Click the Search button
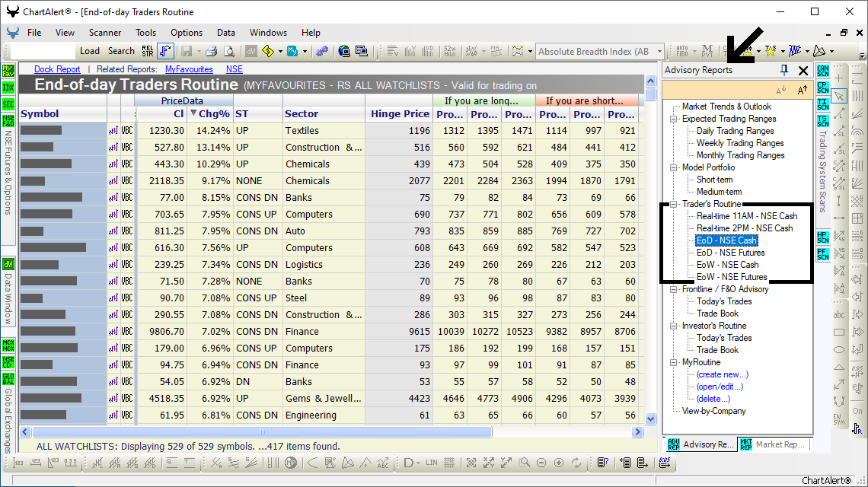 point(121,51)
